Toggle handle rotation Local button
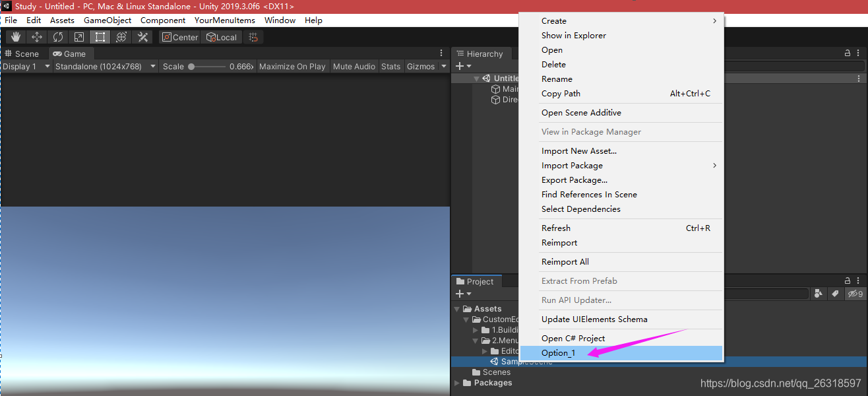The width and height of the screenshot is (868, 396). 222,38
